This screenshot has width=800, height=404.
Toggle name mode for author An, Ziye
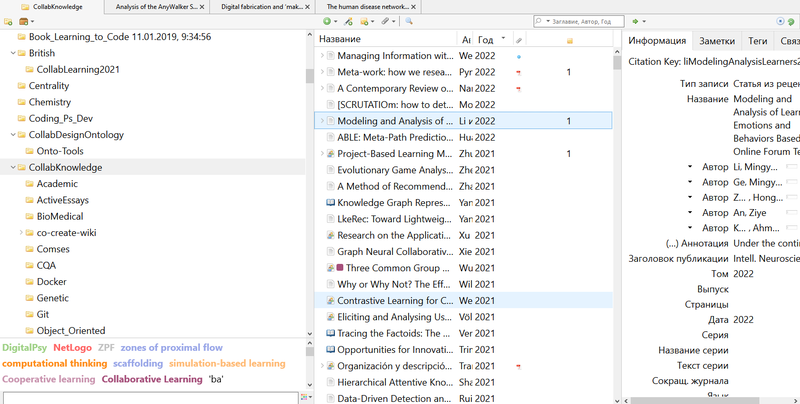pos(792,212)
